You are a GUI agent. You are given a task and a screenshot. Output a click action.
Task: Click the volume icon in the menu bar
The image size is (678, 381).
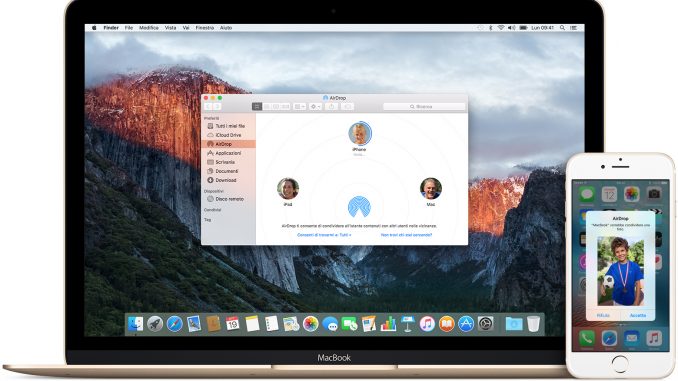pyautogui.click(x=512, y=28)
